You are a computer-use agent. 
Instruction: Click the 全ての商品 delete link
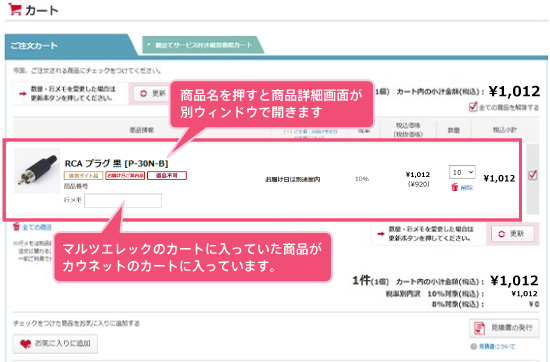37,227
